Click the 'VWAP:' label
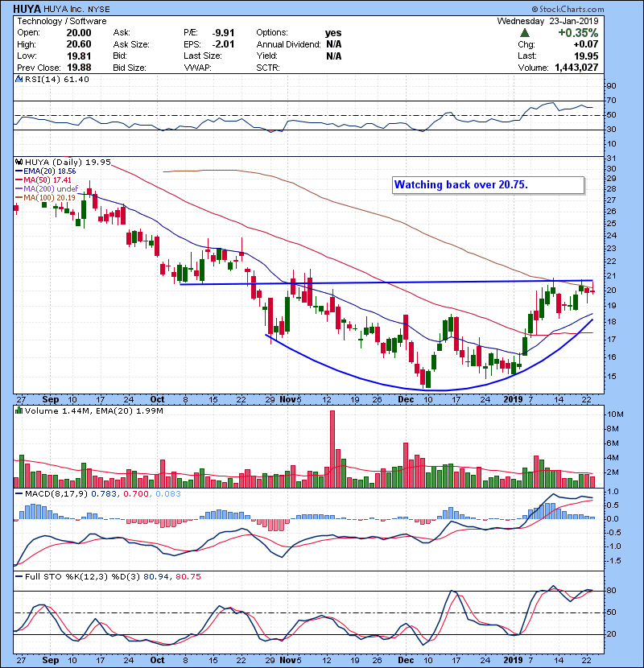This screenshot has width=644, height=668. point(197,68)
